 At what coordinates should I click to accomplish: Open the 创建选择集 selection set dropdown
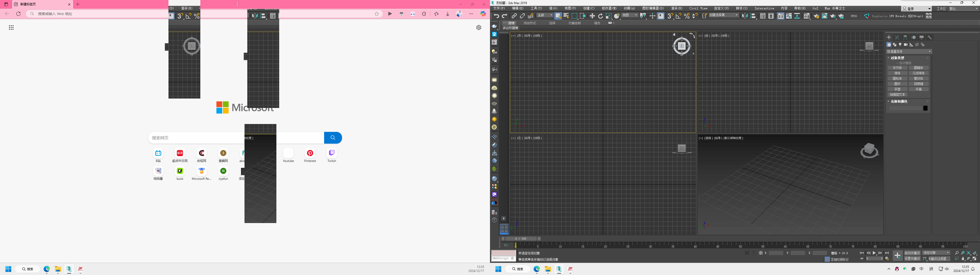point(723,16)
